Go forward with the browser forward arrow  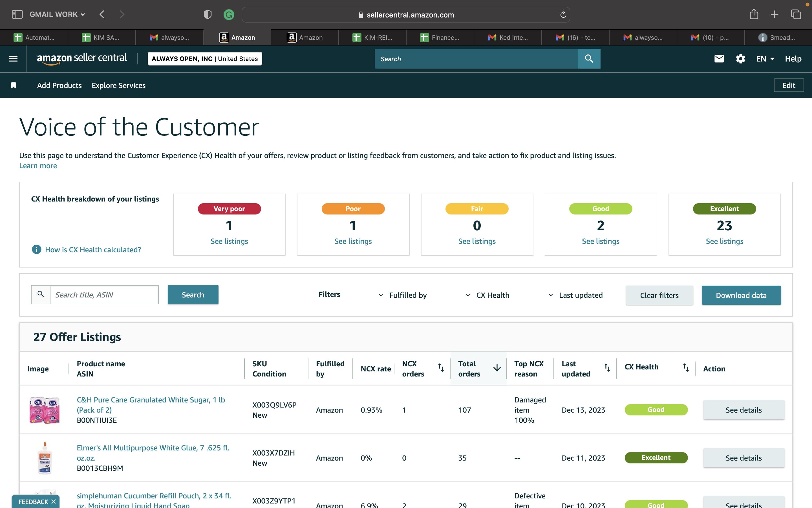click(x=122, y=14)
